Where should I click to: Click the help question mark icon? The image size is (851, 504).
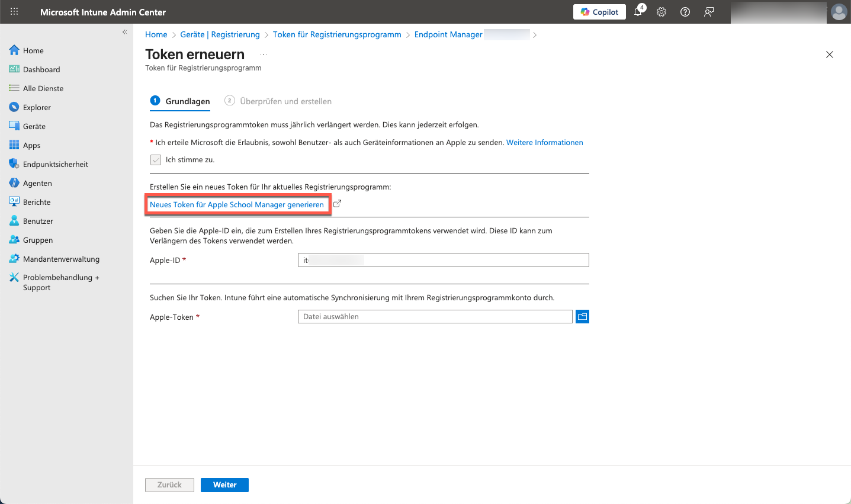click(x=685, y=12)
